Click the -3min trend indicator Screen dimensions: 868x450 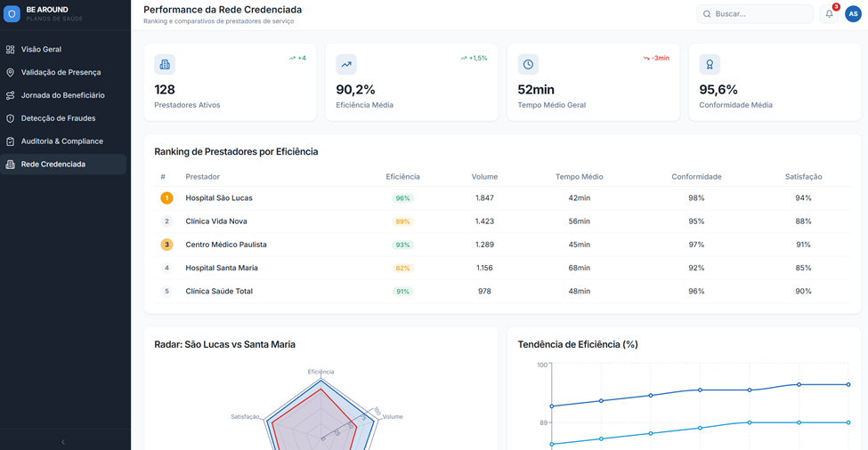(x=656, y=58)
